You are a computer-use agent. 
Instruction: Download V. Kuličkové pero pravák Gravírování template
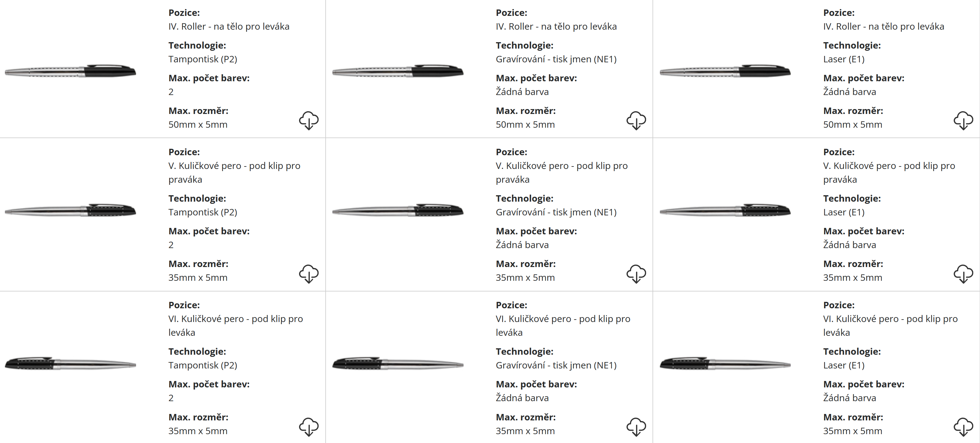click(x=636, y=274)
